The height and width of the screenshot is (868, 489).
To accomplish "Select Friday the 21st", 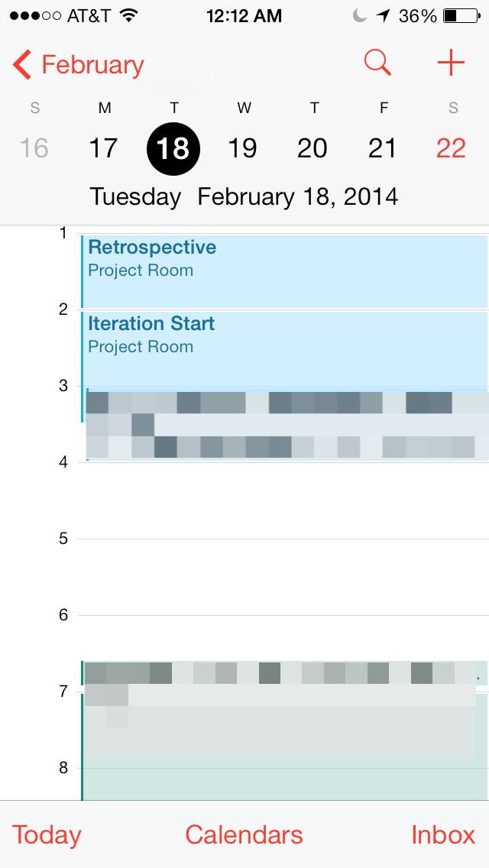I will click(x=383, y=148).
